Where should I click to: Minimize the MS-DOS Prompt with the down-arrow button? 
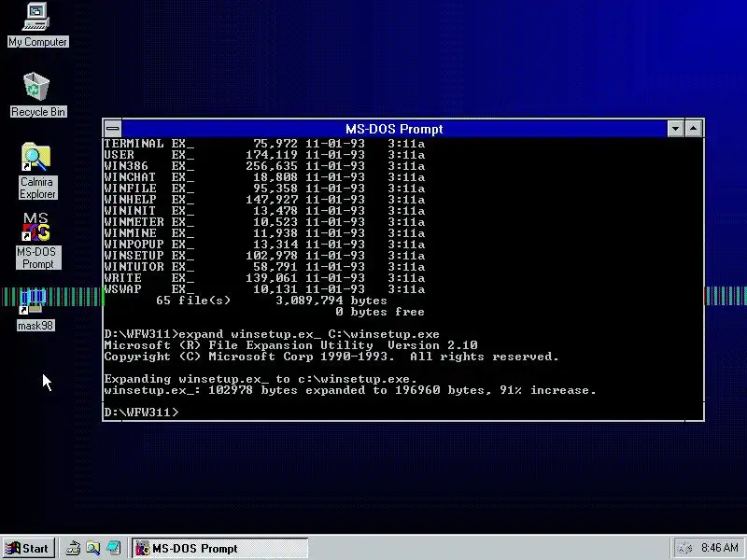click(675, 128)
